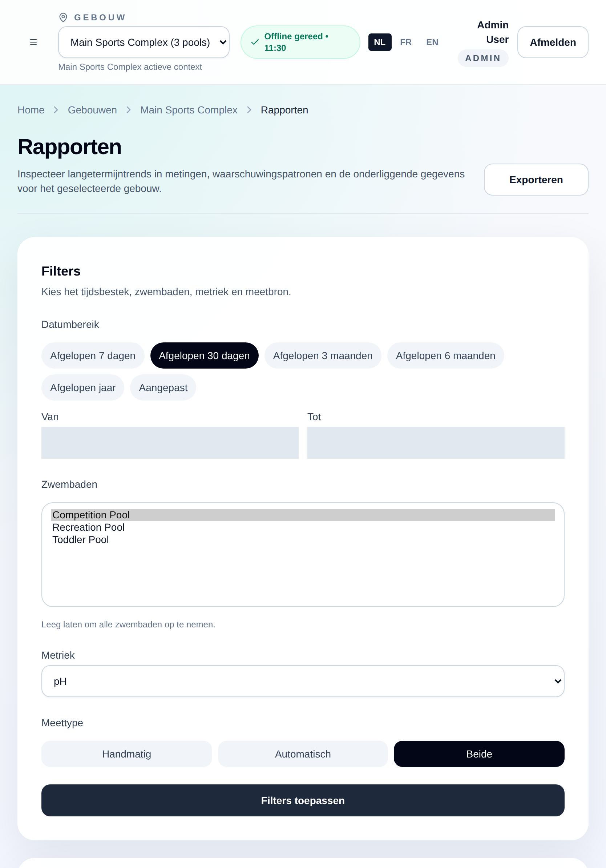
Task: Expand the Metriek pH dropdown
Action: [x=303, y=681]
